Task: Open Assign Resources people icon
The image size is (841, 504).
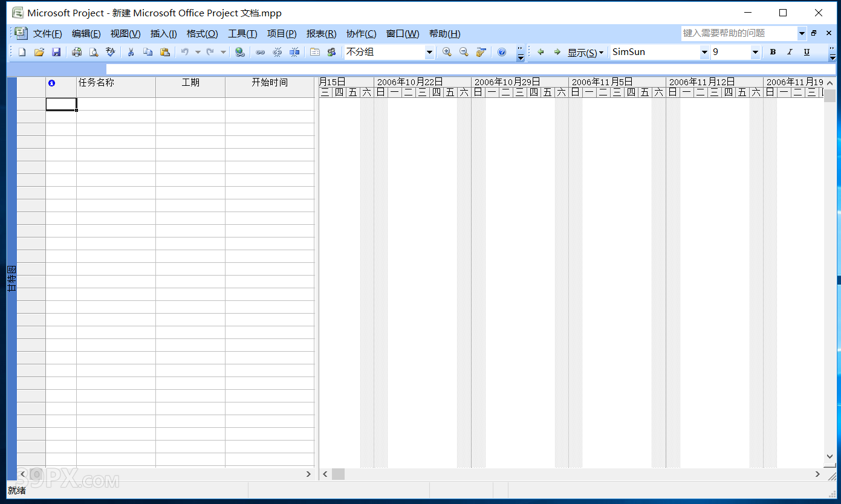Action: click(x=331, y=53)
